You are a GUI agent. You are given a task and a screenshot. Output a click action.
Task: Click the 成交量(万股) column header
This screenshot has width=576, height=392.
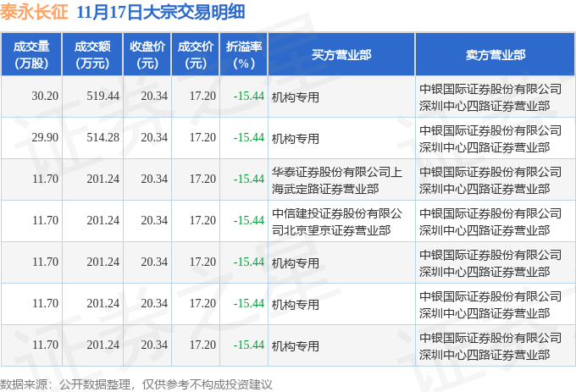click(x=31, y=54)
